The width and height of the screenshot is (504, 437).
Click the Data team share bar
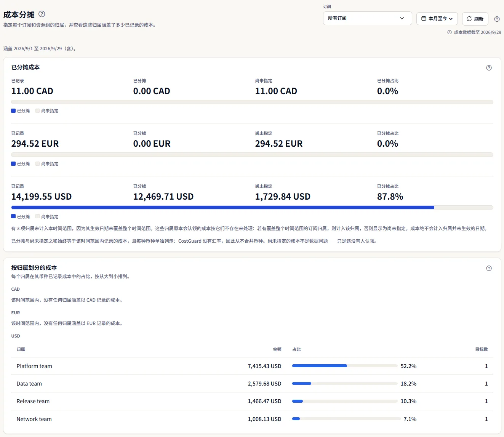click(345, 383)
